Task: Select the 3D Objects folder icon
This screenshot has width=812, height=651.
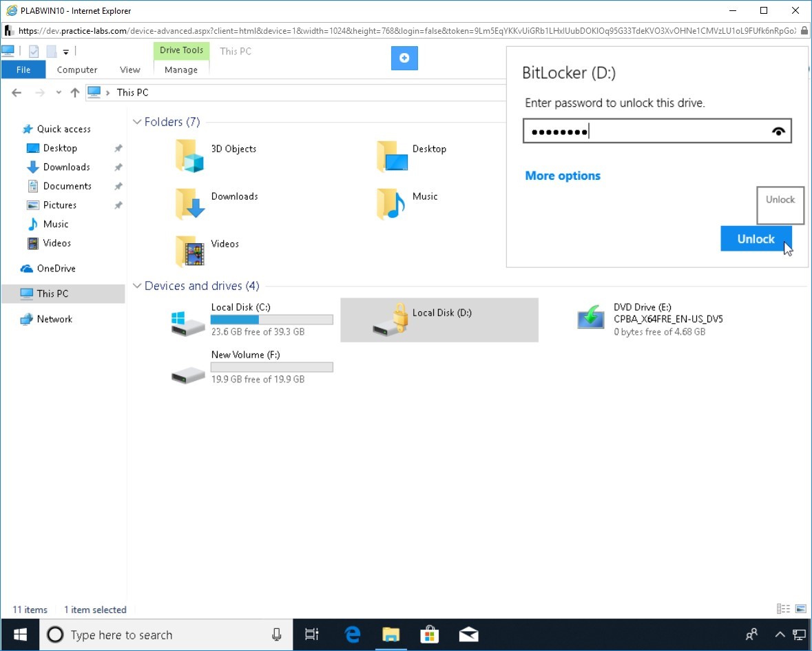Action: pyautogui.click(x=189, y=156)
